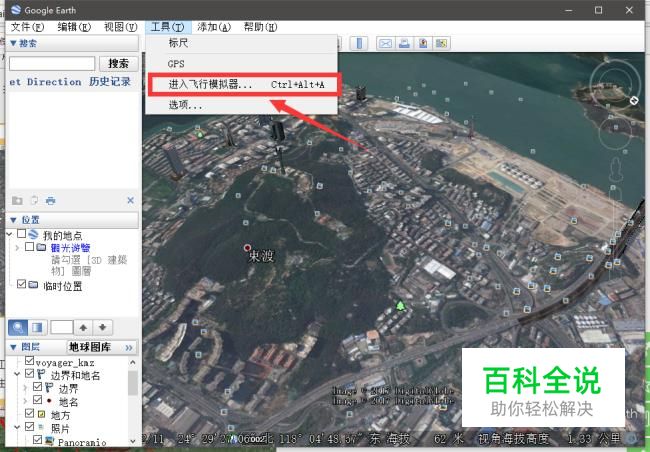The height and width of the screenshot is (452, 650).
Task: Click the Street View pegman control
Action: tap(616, 169)
